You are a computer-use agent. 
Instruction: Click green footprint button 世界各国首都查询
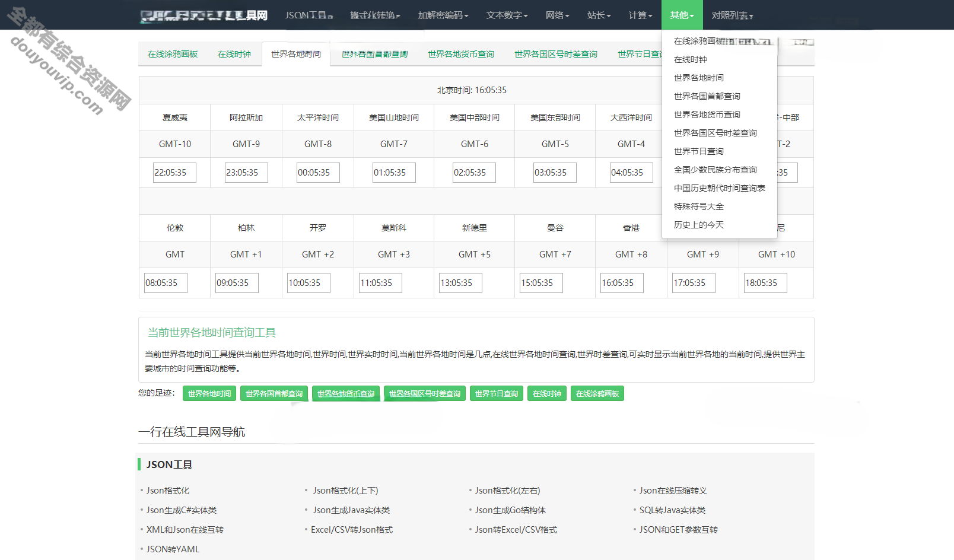[274, 394]
